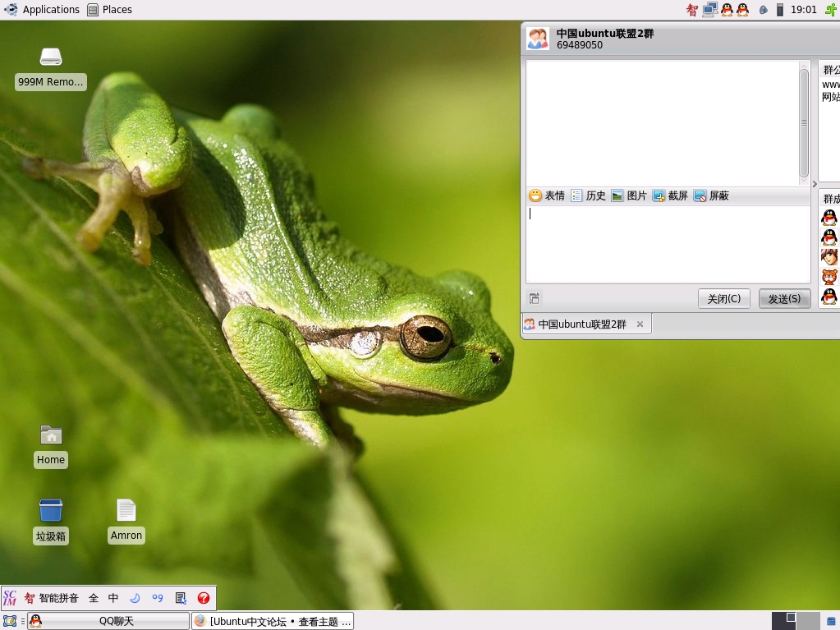Toggle full/half width with the 全 button
The image size is (840, 630).
94,598
